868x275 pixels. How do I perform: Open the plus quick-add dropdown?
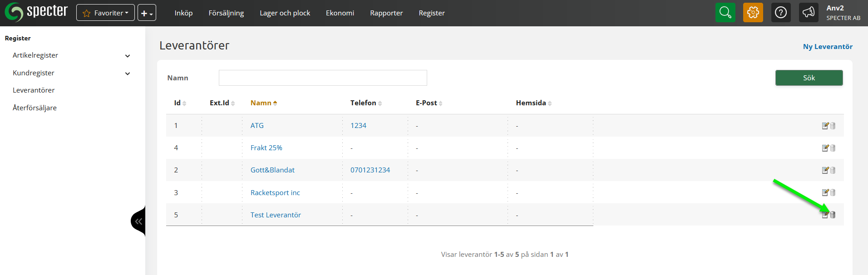point(147,13)
